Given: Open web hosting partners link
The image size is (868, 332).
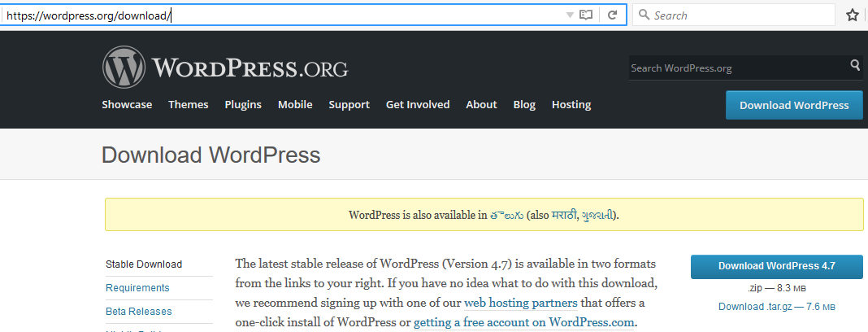Looking at the screenshot, I should click(x=521, y=304).
